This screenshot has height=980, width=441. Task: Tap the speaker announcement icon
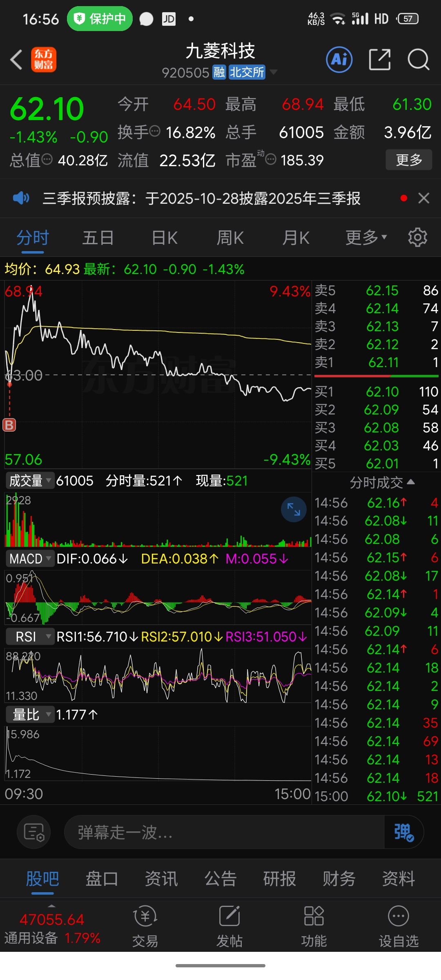[x=21, y=198]
